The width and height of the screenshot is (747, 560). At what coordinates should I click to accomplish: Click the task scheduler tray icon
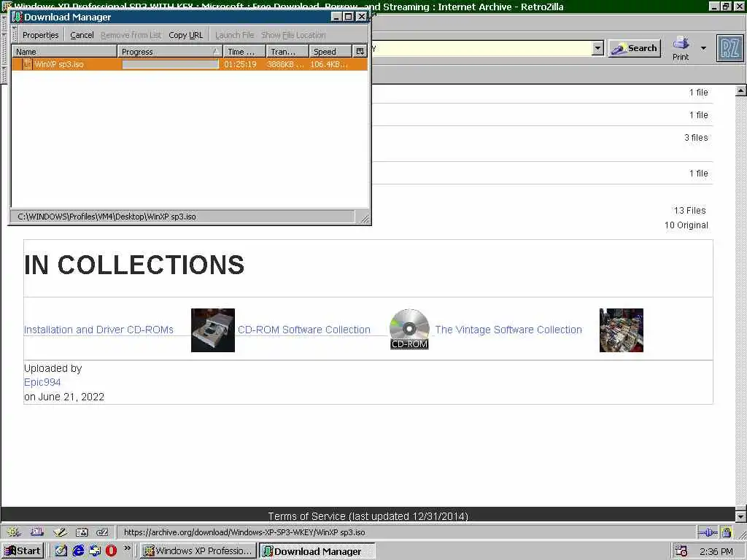681,551
